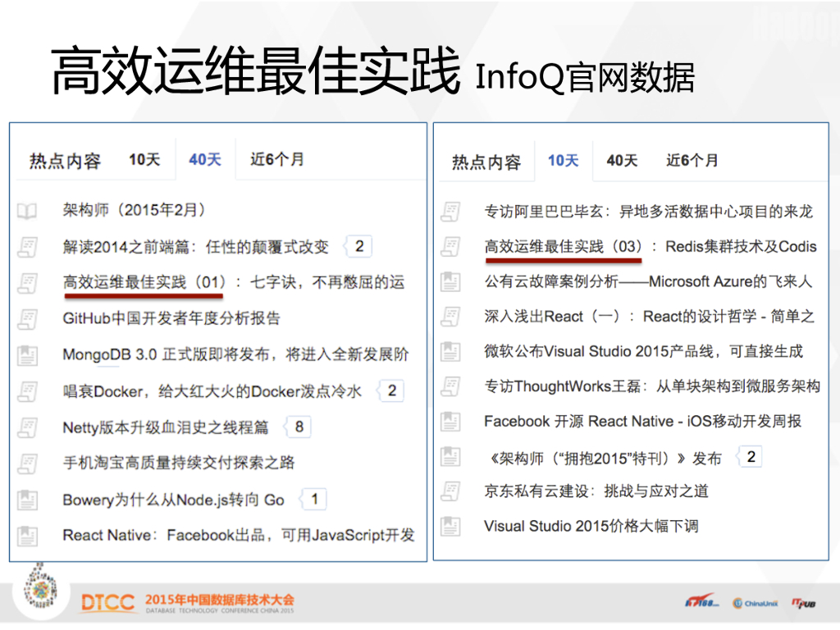Open Visual Studio 2015价格大幅下调 link
840x630 pixels.
pyautogui.click(x=591, y=526)
